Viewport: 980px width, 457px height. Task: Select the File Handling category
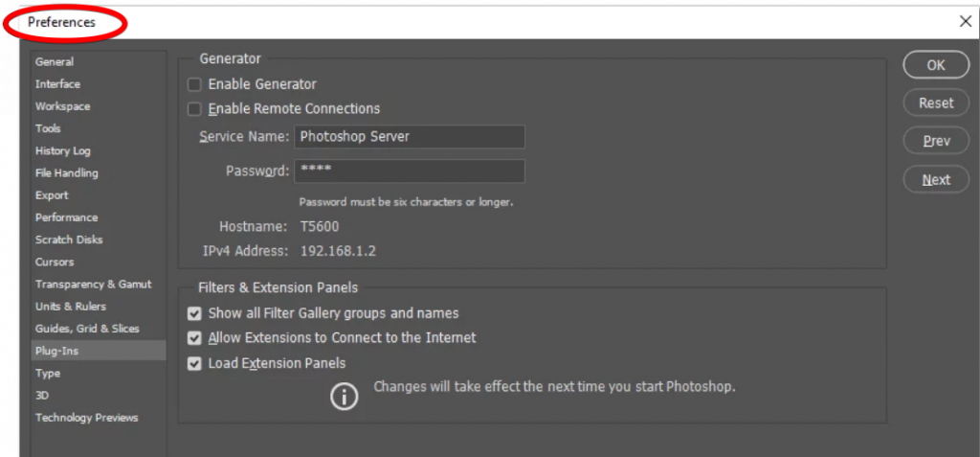pyautogui.click(x=66, y=173)
